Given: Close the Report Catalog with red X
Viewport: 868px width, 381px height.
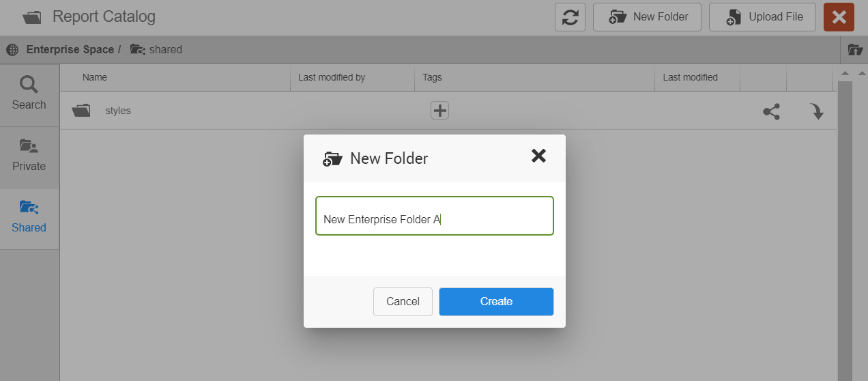Looking at the screenshot, I should coord(839,17).
